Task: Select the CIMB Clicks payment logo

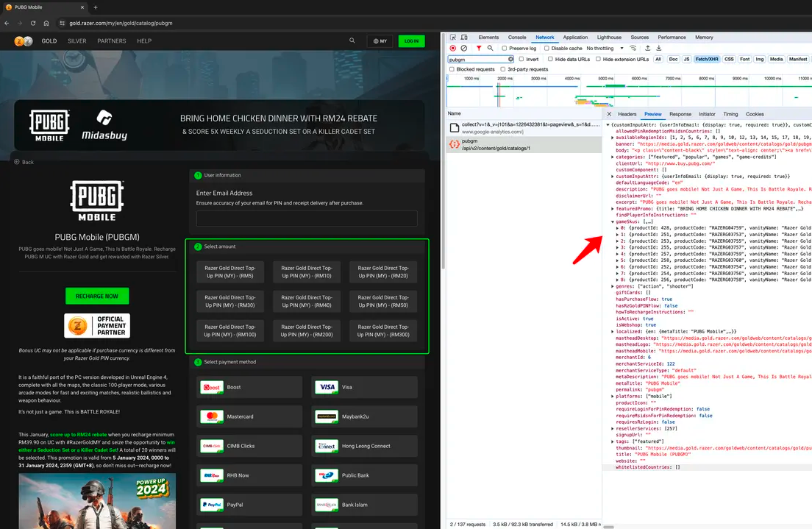Action: [x=212, y=446]
